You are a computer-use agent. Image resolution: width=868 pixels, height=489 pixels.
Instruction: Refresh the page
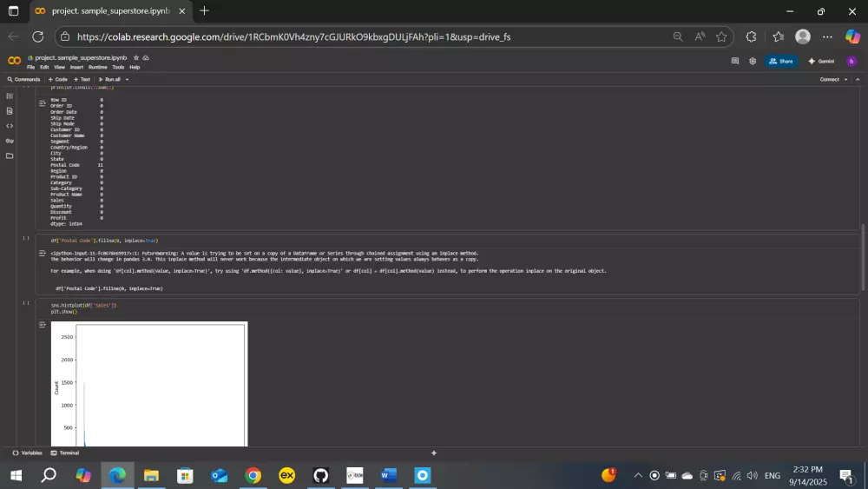37,36
